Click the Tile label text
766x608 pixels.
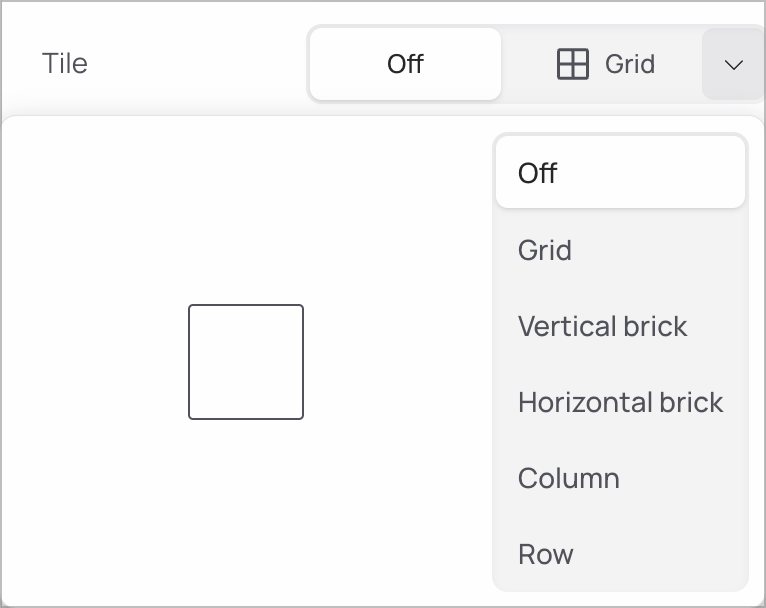click(65, 64)
